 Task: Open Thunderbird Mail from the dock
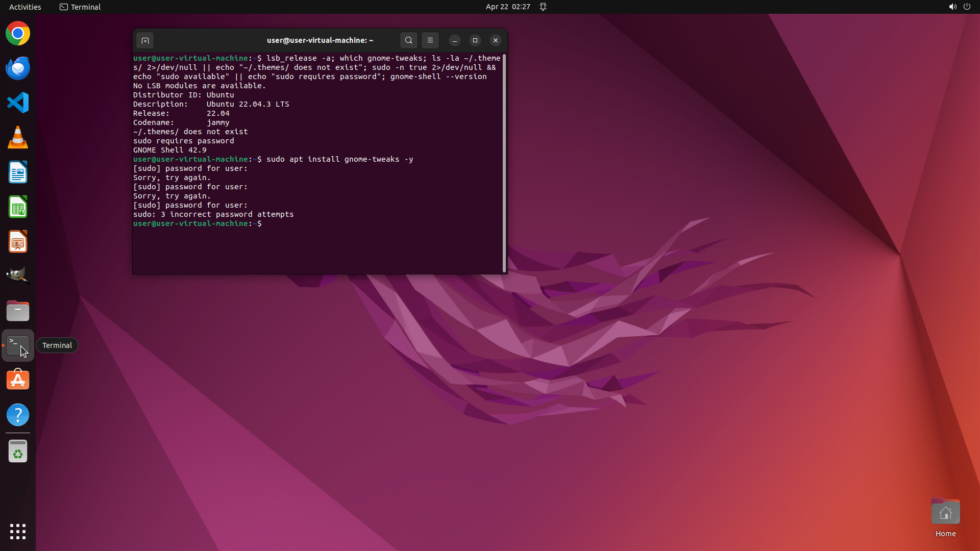pos(18,68)
